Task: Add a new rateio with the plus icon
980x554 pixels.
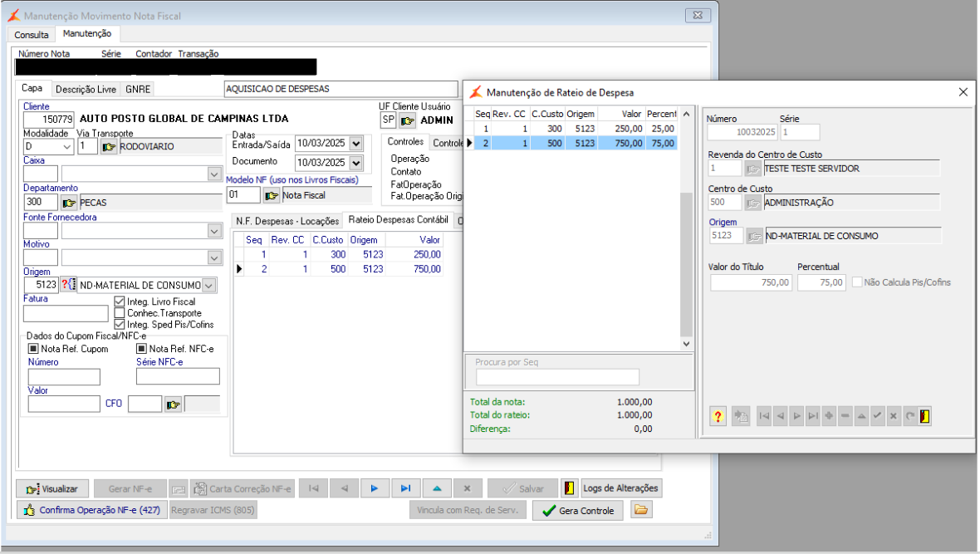Action: click(x=829, y=416)
